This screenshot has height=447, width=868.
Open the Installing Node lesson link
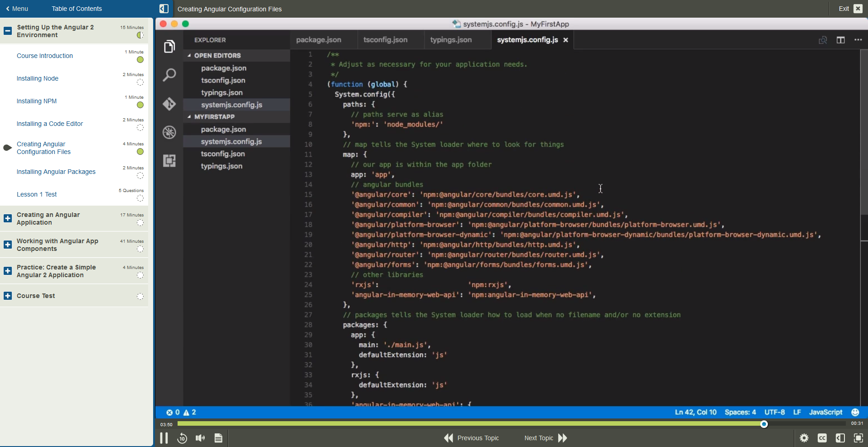coord(38,78)
